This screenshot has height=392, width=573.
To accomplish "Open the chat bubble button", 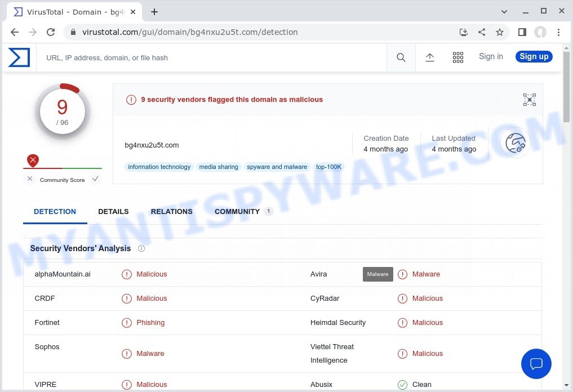I will 536,363.
